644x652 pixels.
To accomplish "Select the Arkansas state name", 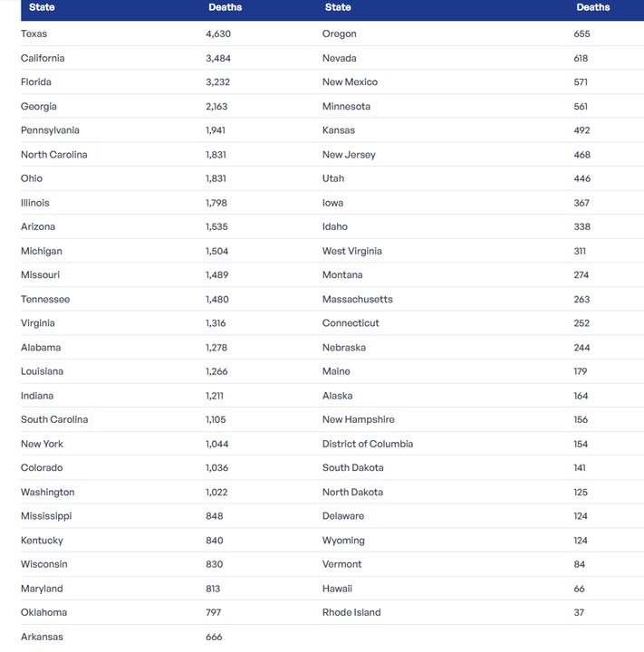I will 42,637.
